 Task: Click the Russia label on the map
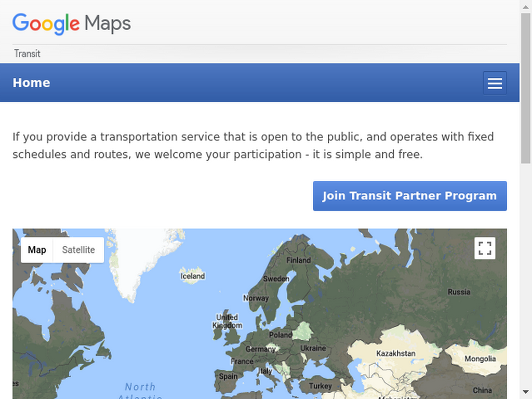pos(459,292)
